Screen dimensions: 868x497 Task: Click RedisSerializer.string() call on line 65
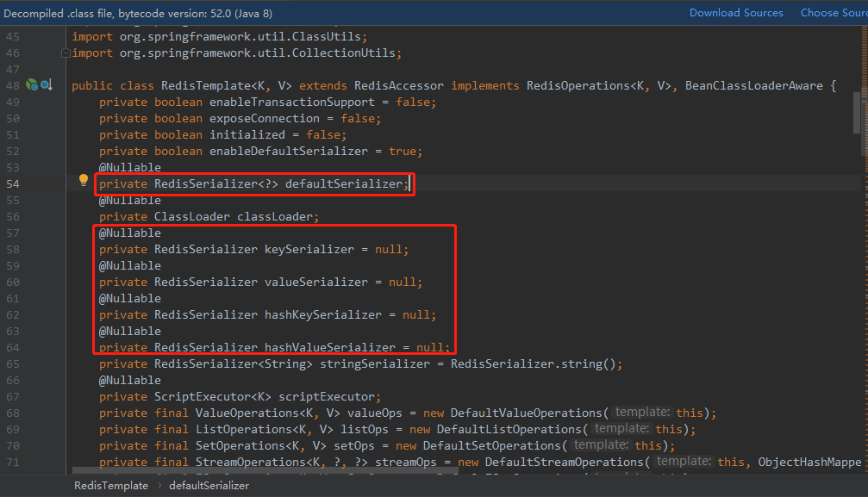(x=533, y=363)
